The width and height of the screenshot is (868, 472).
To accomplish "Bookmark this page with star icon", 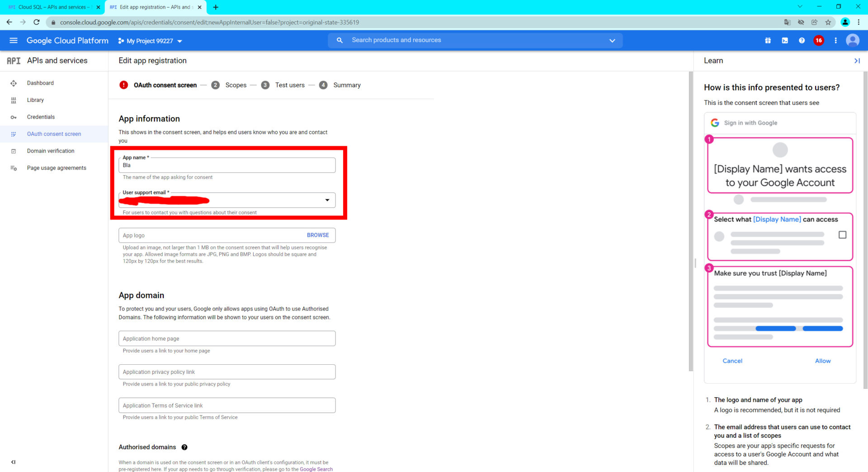I will coord(828,22).
